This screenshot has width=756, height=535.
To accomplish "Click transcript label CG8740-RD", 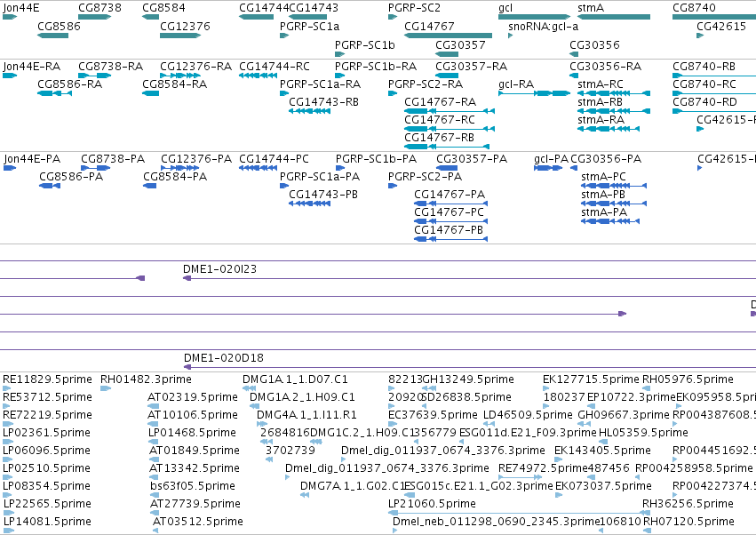I will coord(704,102).
